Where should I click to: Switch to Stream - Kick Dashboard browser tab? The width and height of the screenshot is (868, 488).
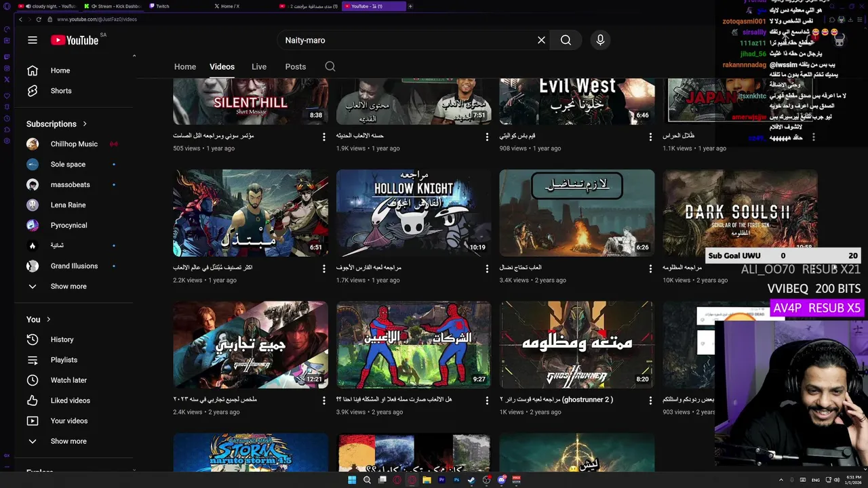tap(113, 6)
